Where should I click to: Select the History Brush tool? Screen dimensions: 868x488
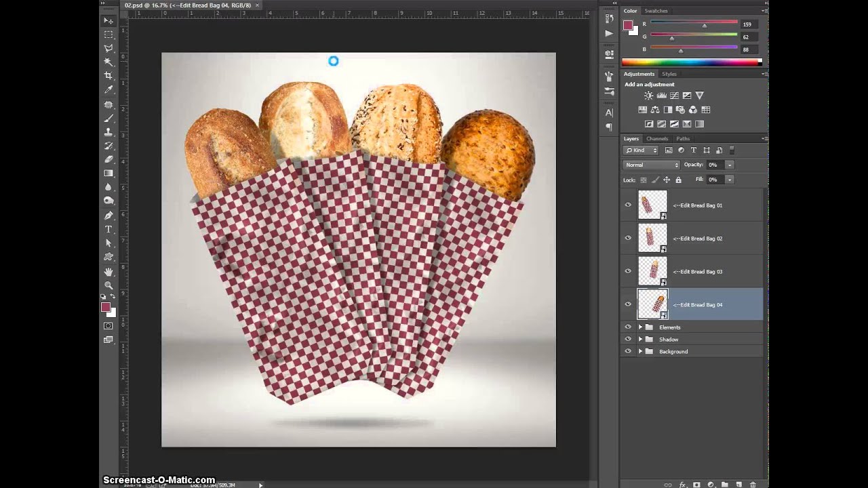pos(108,146)
